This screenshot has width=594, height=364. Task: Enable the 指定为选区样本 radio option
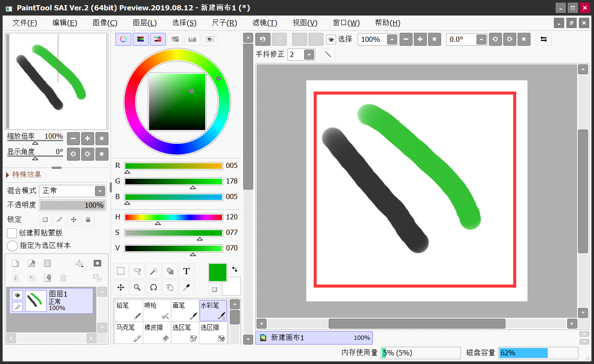12,246
